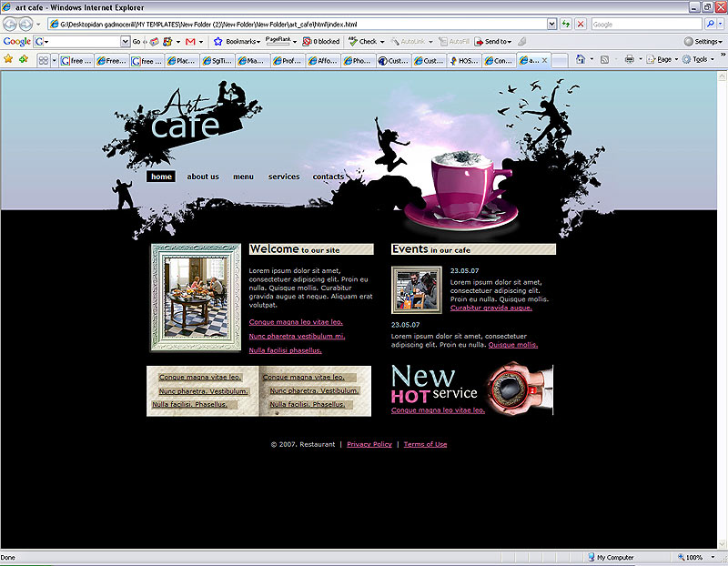Open the Favorites Center star icon
Image resolution: width=728 pixels, height=566 pixels.
pos(8,59)
